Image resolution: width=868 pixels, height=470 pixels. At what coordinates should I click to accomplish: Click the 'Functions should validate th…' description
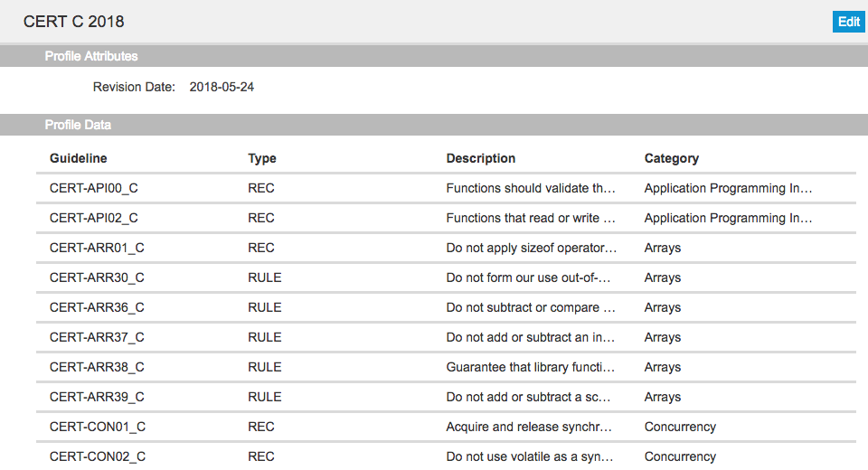(531, 188)
